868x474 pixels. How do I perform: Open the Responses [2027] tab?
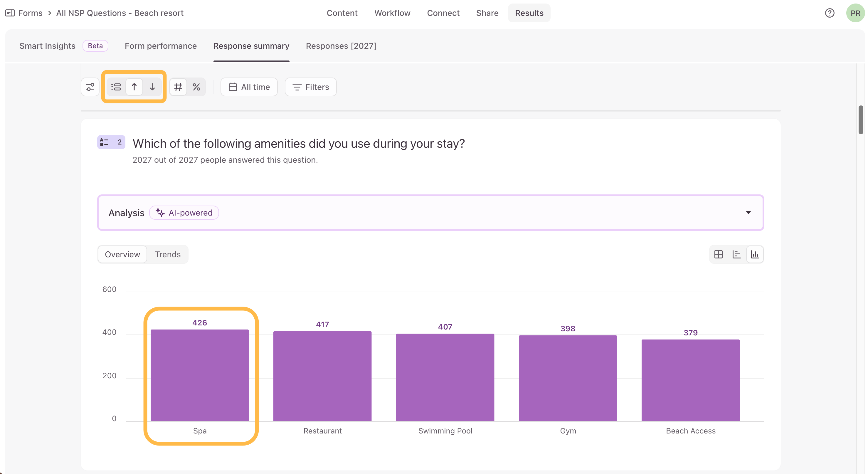click(341, 46)
